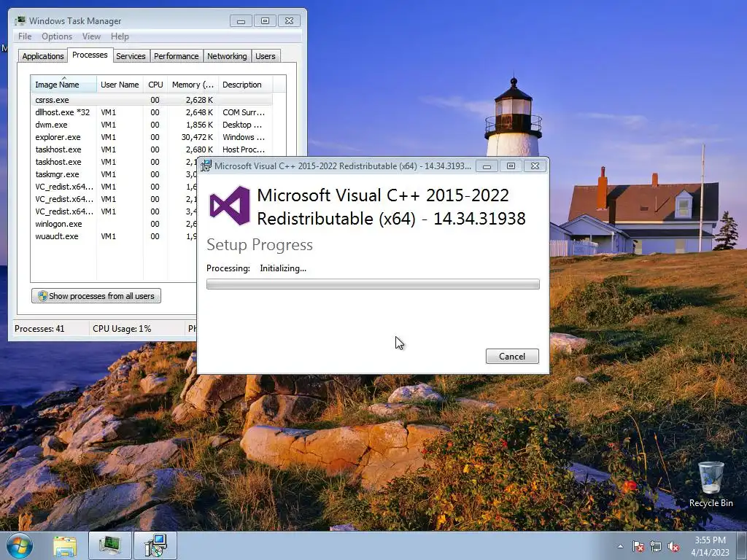Open Recycle Bin on the desktop
The image size is (747, 560).
[711, 484]
